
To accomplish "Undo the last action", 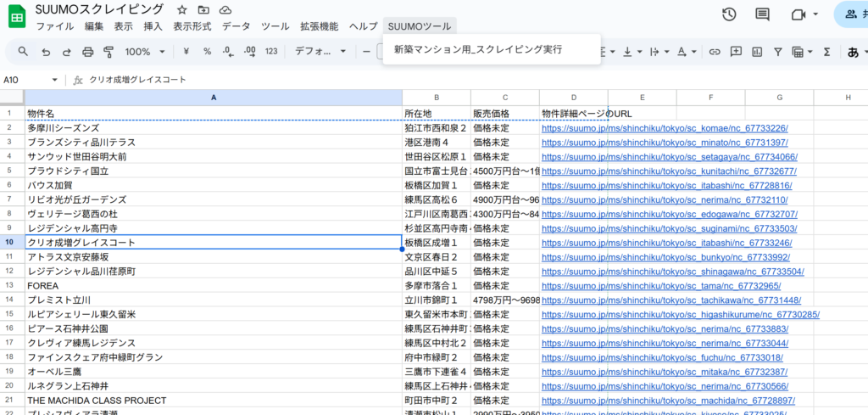I will [46, 52].
